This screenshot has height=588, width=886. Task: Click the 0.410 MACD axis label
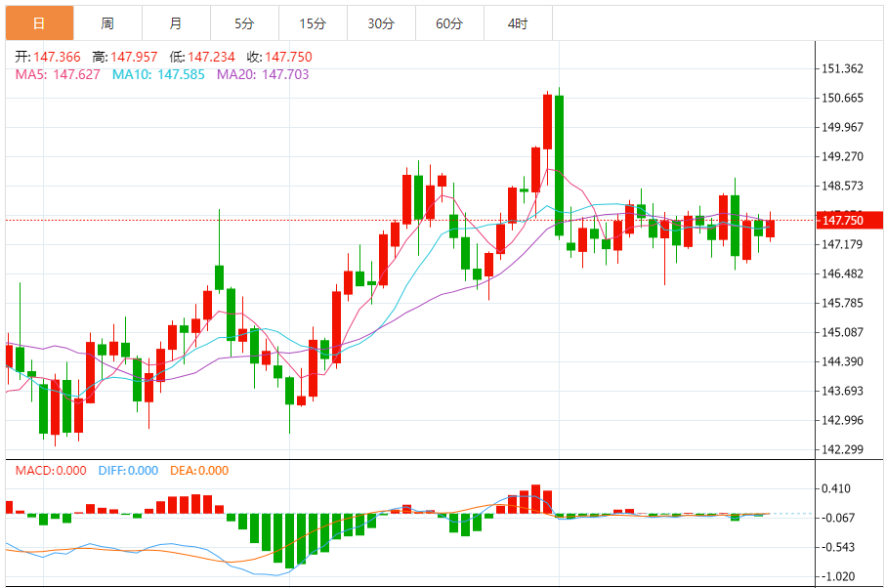pyautogui.click(x=836, y=488)
